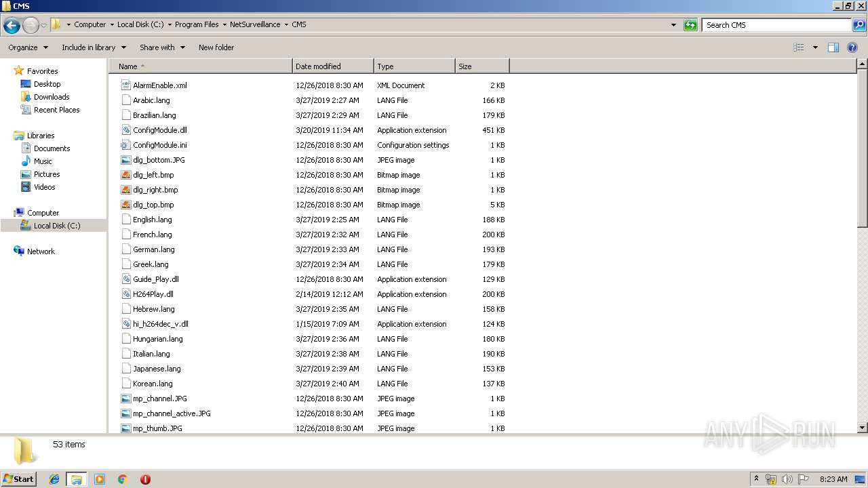The width and height of the screenshot is (868, 488).
Task: Open the Help question mark icon
Action: click(x=853, y=47)
